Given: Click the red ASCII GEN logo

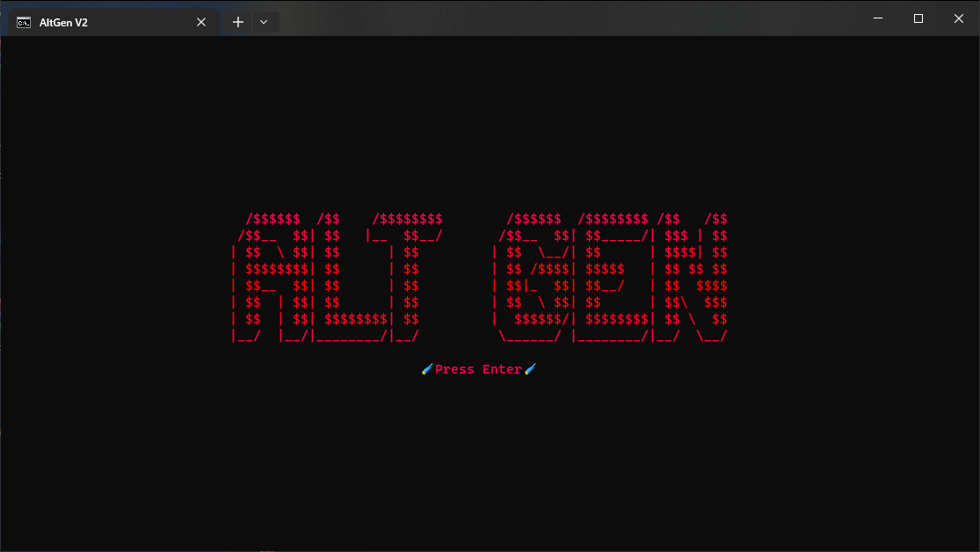Looking at the screenshot, I should (x=611, y=277).
